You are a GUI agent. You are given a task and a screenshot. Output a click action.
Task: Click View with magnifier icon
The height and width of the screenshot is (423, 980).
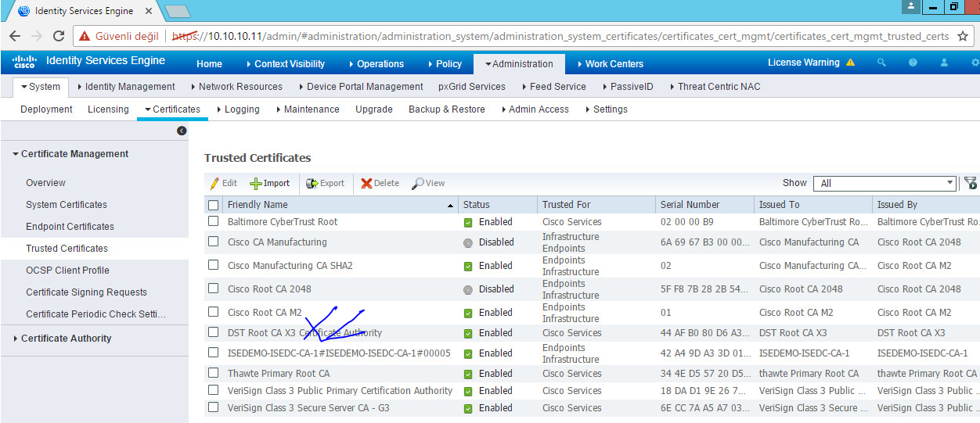(428, 183)
